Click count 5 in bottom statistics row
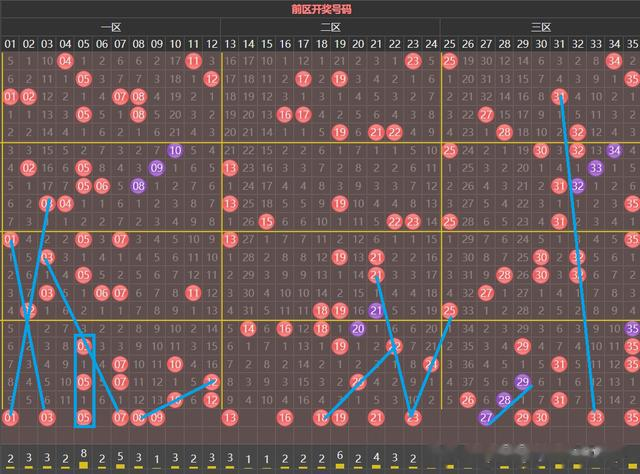The height and width of the screenshot is (474, 640). pos(120,456)
